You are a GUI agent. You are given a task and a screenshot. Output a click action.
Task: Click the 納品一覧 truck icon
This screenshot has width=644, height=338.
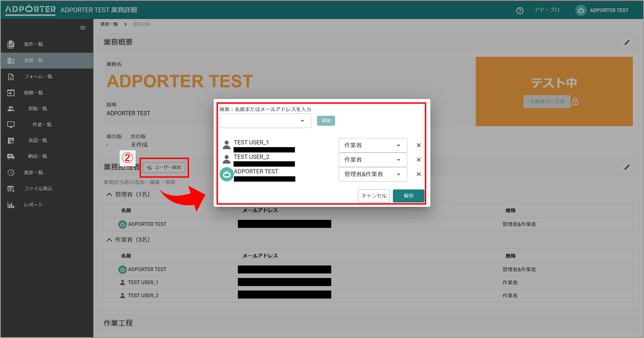11,157
